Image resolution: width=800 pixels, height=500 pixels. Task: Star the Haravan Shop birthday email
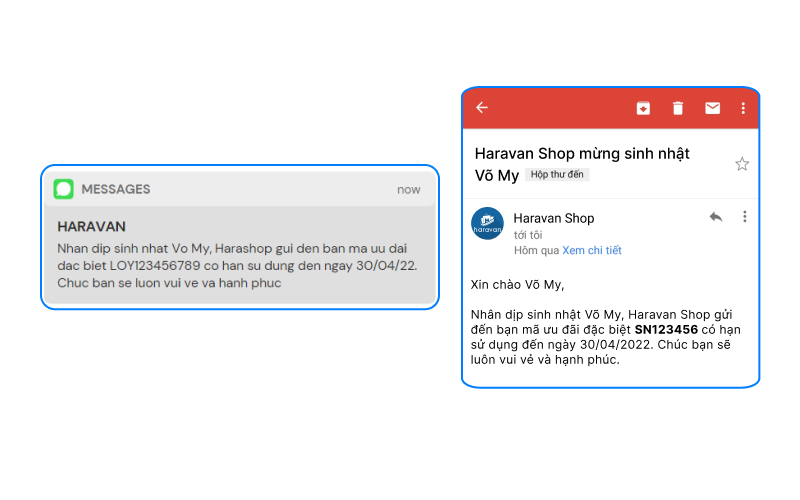click(742, 164)
